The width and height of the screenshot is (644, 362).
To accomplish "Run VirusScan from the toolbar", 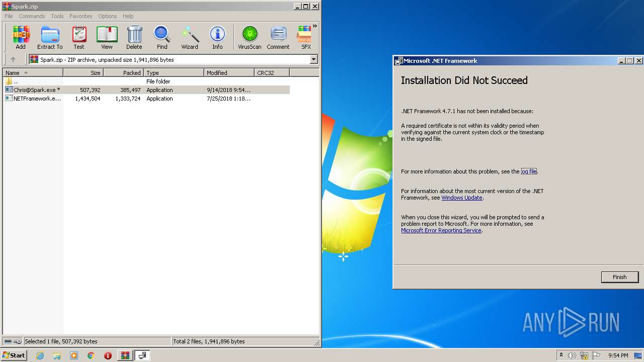I will (250, 38).
